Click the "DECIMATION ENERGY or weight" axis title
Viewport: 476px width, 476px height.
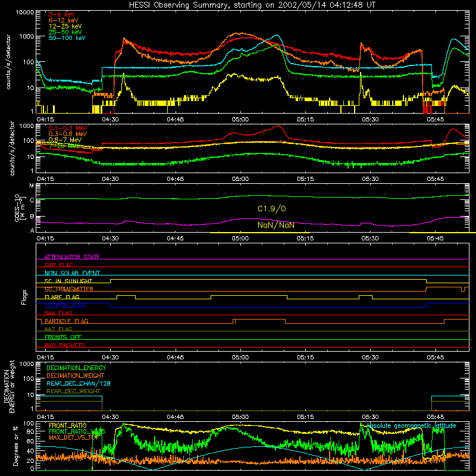coord(9,386)
